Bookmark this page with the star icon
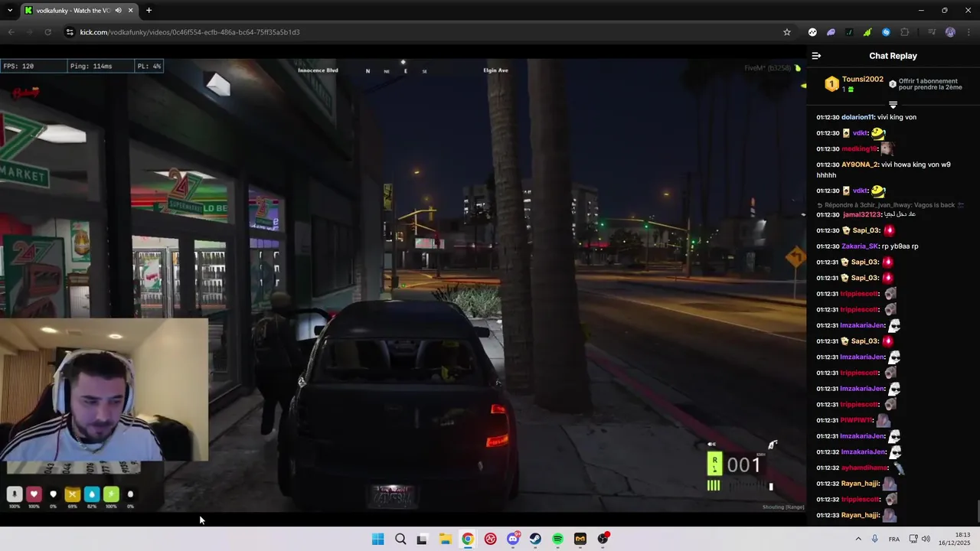Screen dimensions: 980x551 [x=786, y=32]
